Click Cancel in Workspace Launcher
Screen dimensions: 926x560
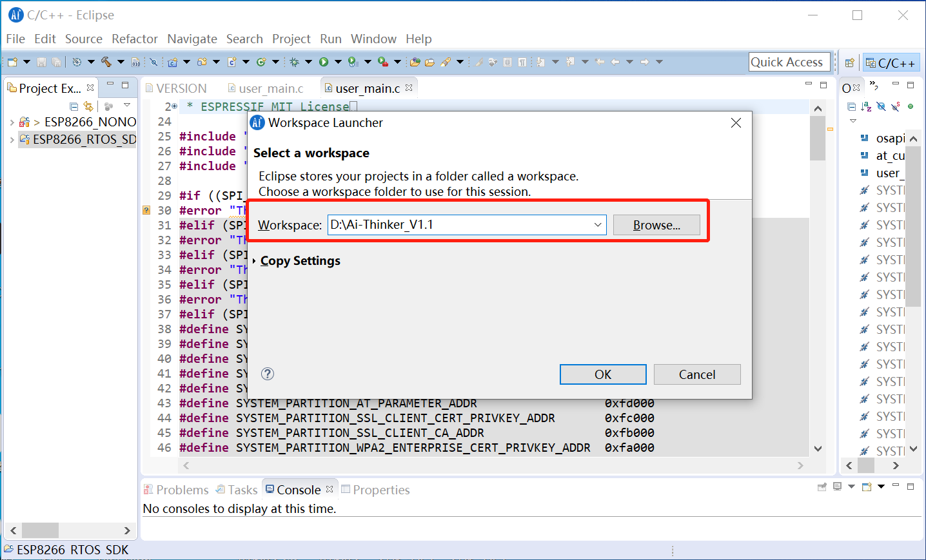[x=697, y=374]
